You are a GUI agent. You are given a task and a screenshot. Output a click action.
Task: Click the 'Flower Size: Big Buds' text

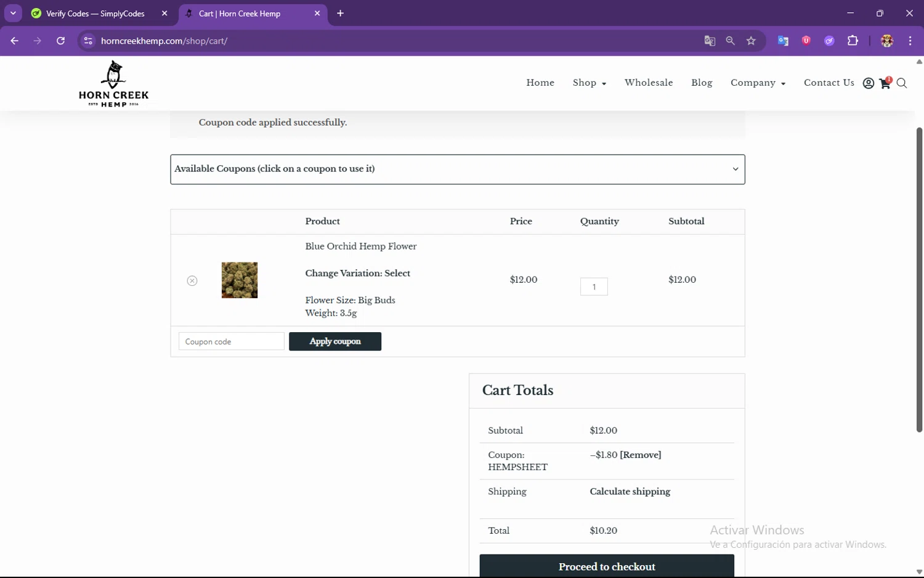click(x=350, y=300)
